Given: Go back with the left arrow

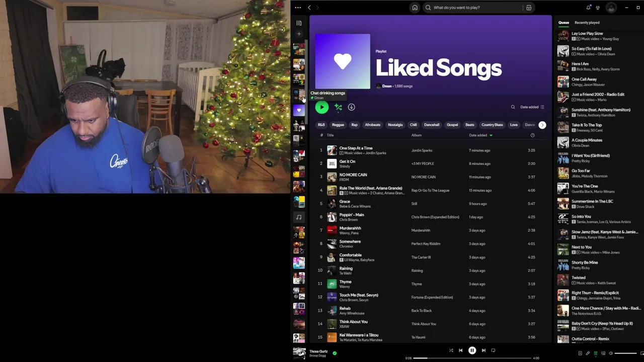Looking at the screenshot, I should point(309,8).
